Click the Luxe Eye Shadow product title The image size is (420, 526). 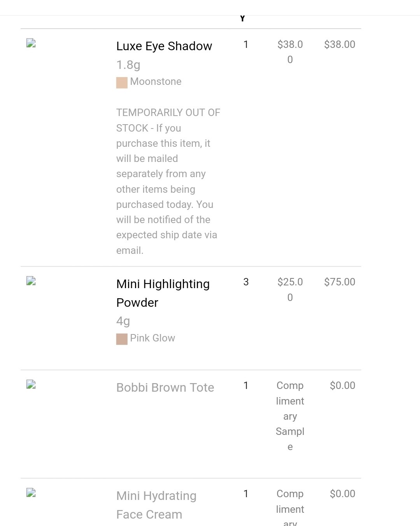[x=164, y=46]
